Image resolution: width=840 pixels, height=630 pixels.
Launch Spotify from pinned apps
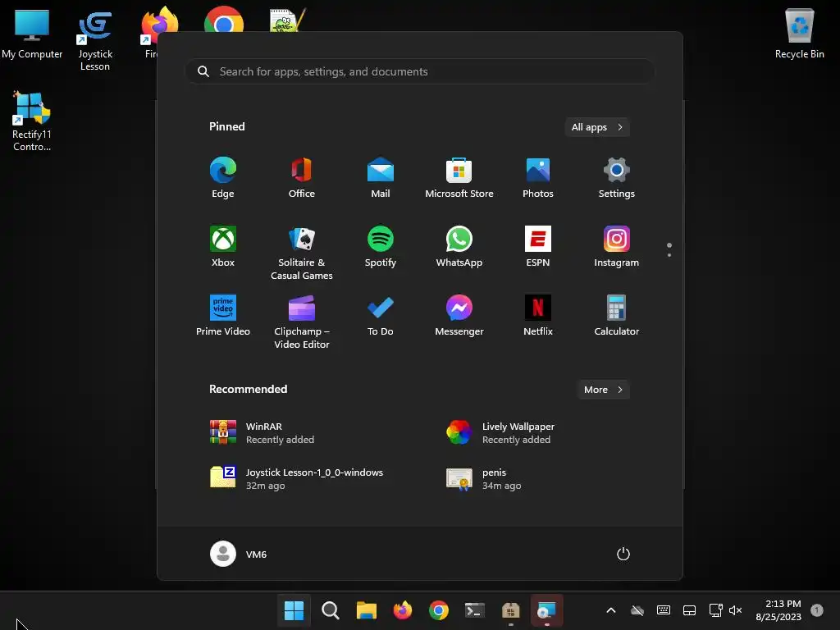pos(381,246)
